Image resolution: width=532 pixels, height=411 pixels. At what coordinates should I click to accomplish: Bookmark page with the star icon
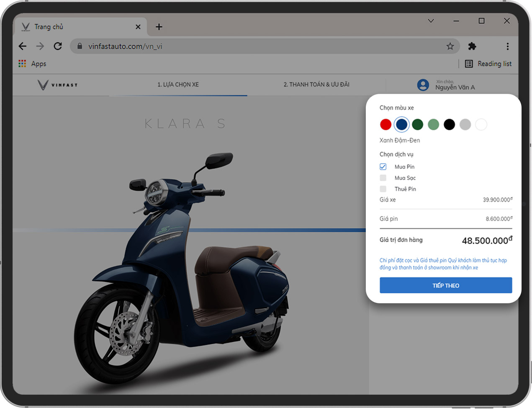450,46
